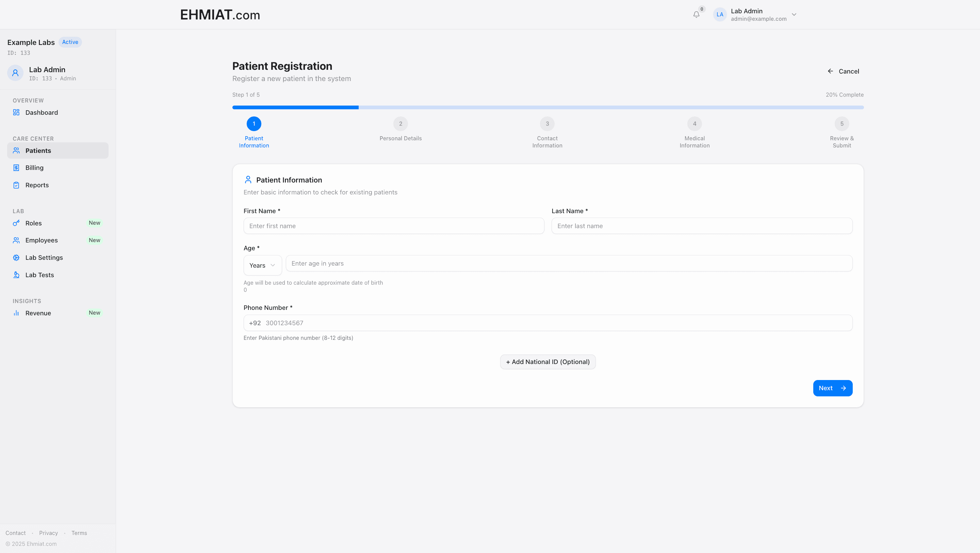Select step 3 Contact Information circle
Image resolution: width=980 pixels, height=553 pixels.
tap(547, 124)
